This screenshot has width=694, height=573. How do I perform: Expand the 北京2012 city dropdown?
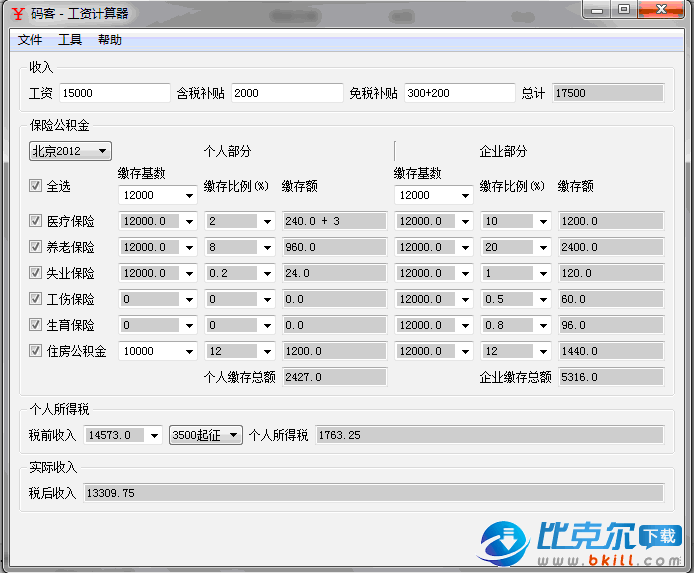pyautogui.click(x=70, y=151)
